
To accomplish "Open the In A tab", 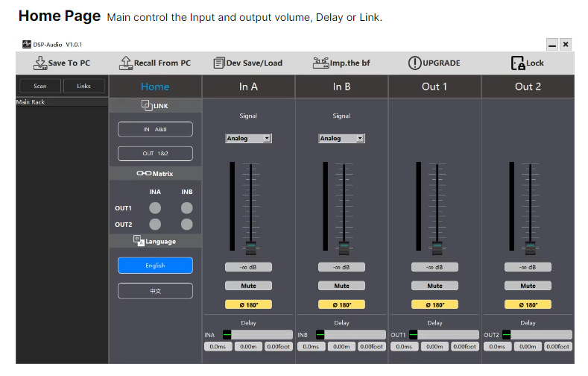I will pos(248,87).
